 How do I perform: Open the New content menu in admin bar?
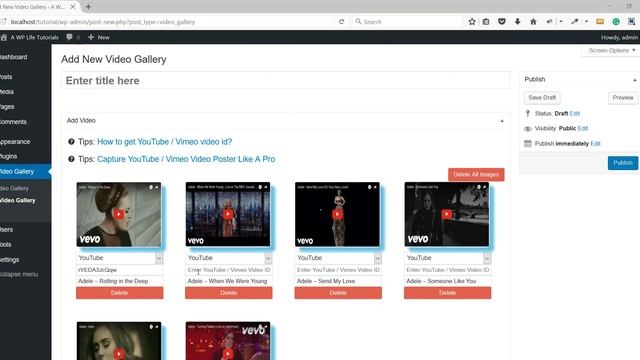point(99,37)
